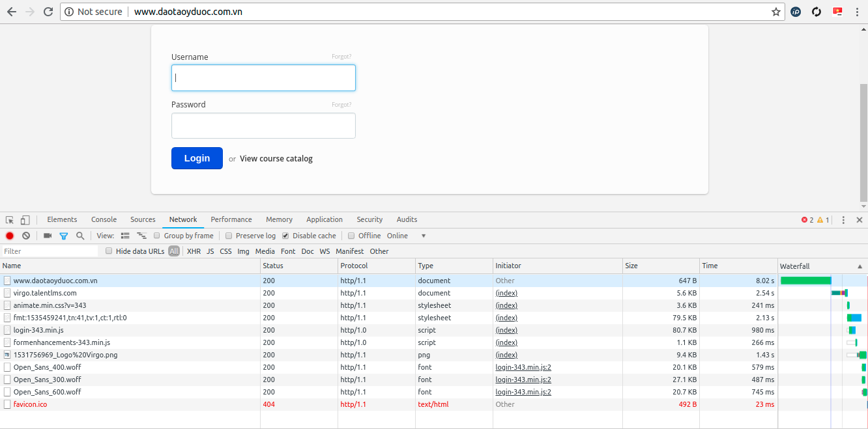Open the Memory tab
Viewport: 868px width, 429px height.
click(x=279, y=220)
